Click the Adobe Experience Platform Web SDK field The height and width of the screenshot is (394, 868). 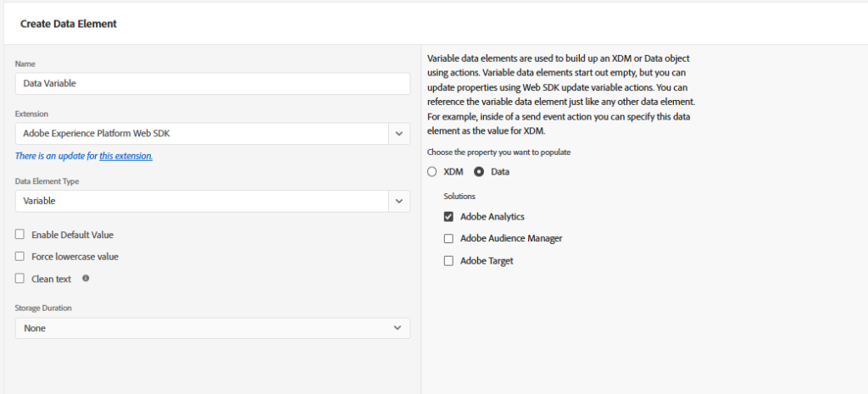pos(202,133)
